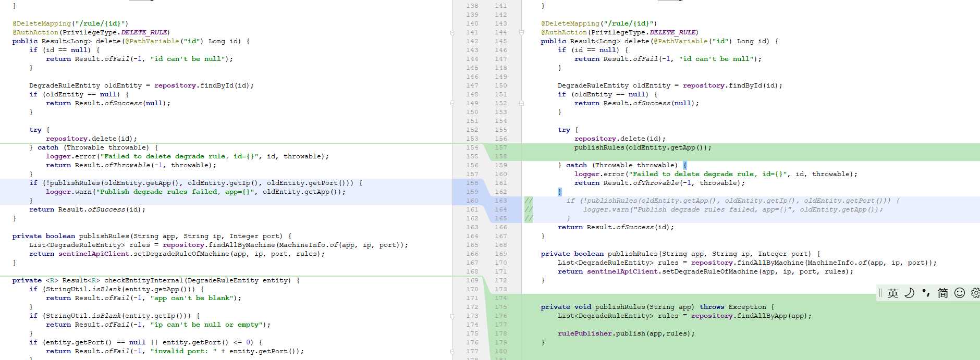The height and width of the screenshot is (360, 980).
Task: Collapse fold marker at left line 141
Action: pyautogui.click(x=452, y=32)
